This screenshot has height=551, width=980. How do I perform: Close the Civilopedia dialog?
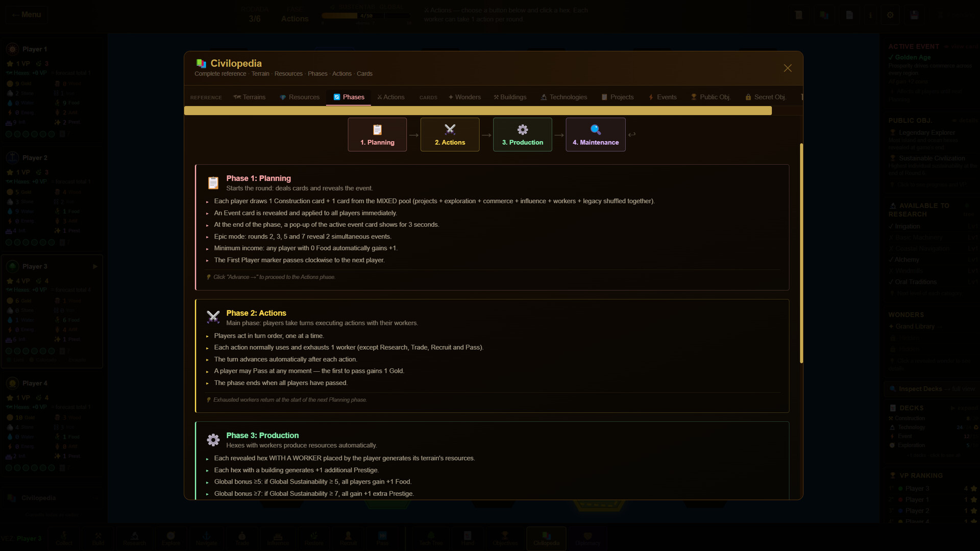788,68
